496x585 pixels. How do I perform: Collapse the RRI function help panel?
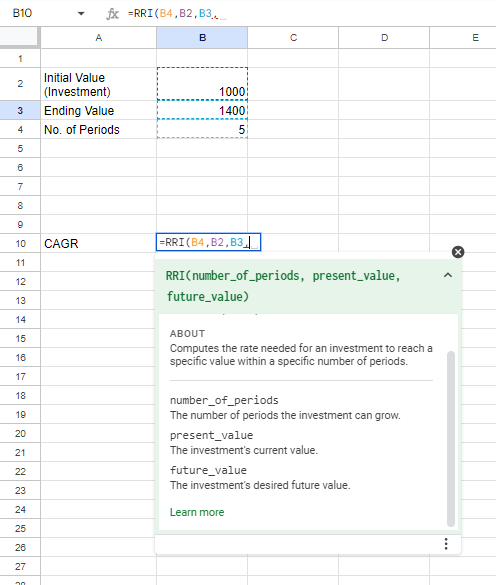[448, 275]
